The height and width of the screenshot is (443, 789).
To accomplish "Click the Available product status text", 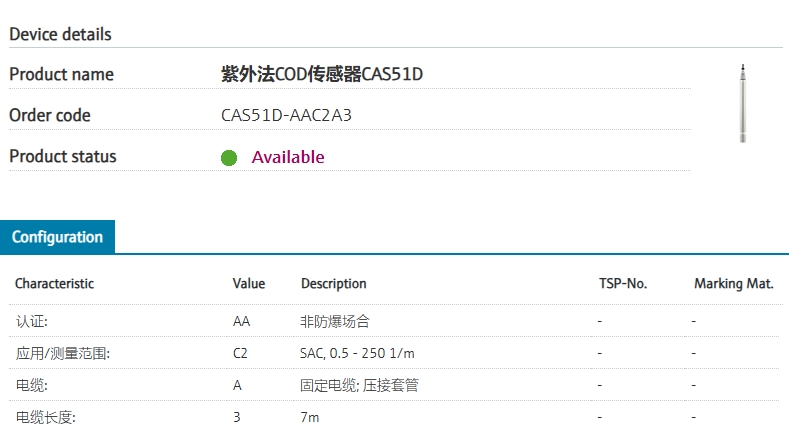I will (288, 157).
